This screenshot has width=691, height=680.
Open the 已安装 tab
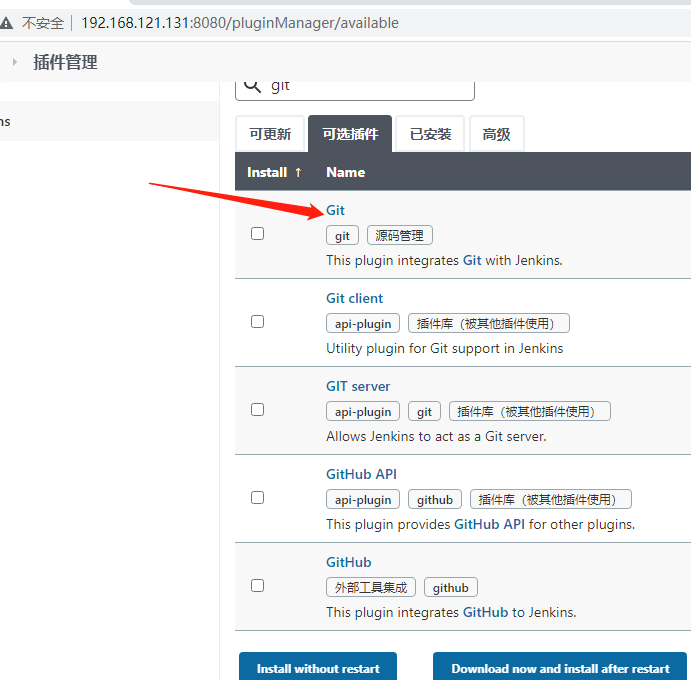point(430,134)
